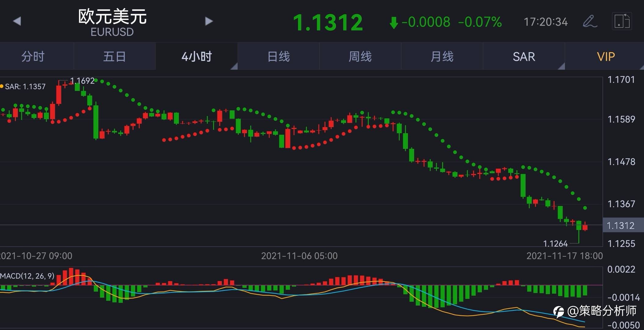This screenshot has height=330, width=644.
Task: Click the MACD(12, 26, 9) label
Action: [27, 276]
